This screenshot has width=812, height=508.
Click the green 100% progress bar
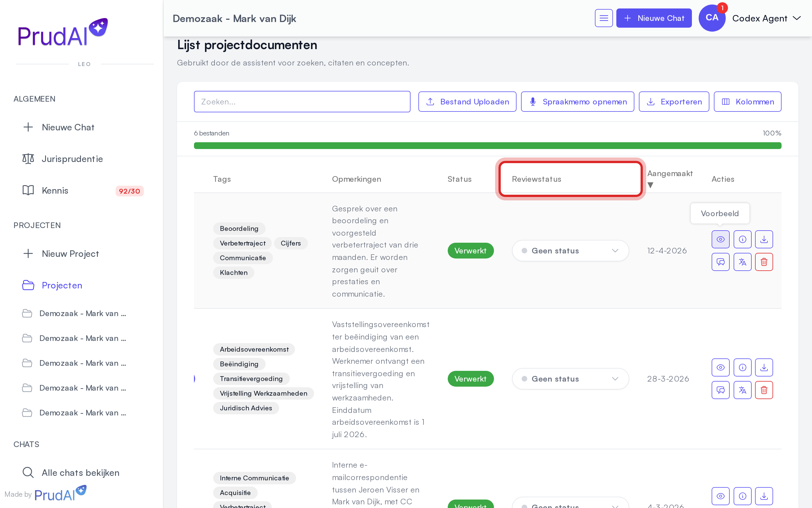pos(487,145)
